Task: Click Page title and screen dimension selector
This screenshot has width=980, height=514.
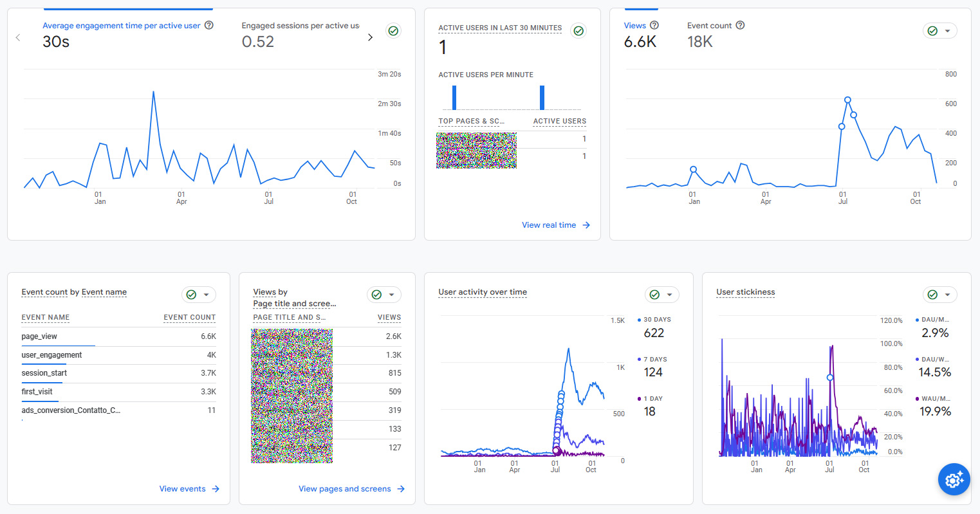Action: tap(295, 304)
